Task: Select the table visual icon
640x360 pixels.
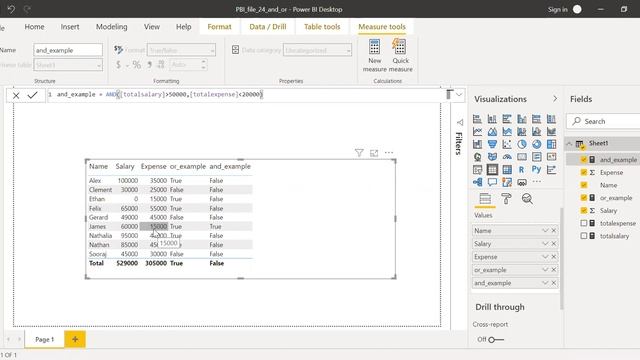Action: 492,169
